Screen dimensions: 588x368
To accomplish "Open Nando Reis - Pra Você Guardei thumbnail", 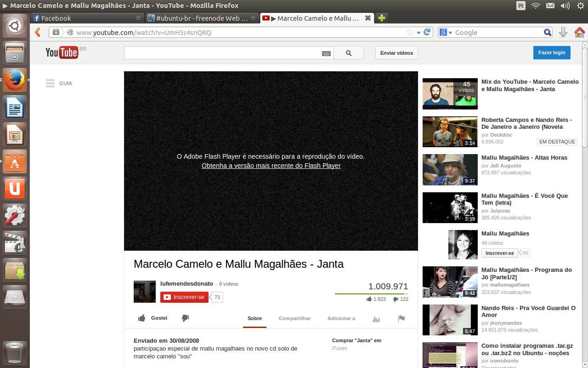I will [450, 320].
